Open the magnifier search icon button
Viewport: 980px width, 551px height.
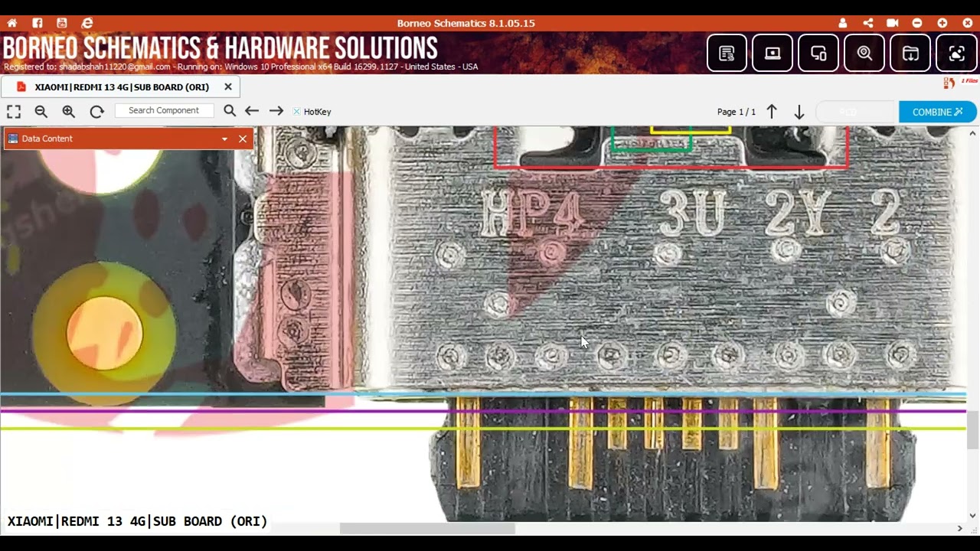(x=864, y=53)
